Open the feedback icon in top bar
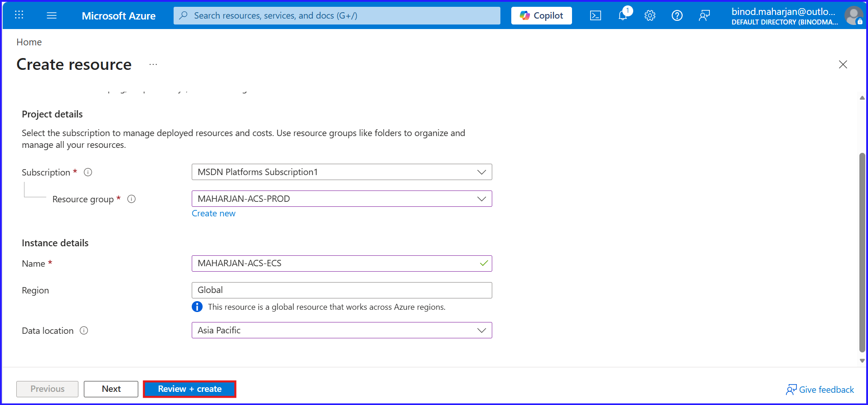Viewport: 868px width, 405px height. (704, 15)
